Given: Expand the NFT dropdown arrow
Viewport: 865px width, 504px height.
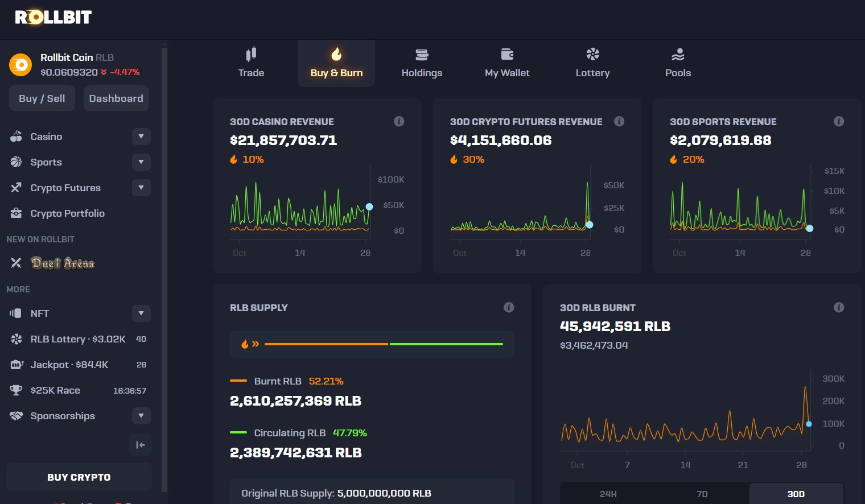Looking at the screenshot, I should click(x=141, y=313).
